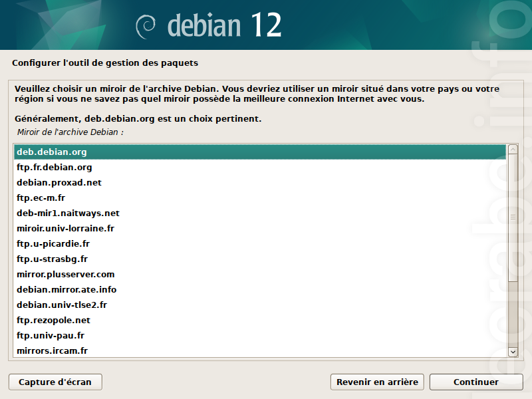Click the scrollbar up arrow in the mirror list
The width and height of the screenshot is (532, 399).
(x=513, y=149)
